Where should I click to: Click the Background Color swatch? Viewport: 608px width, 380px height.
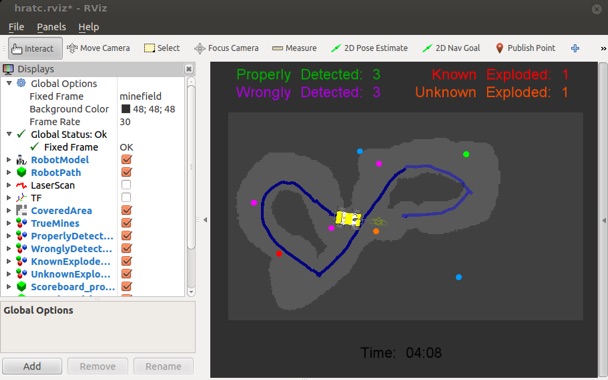(x=126, y=109)
